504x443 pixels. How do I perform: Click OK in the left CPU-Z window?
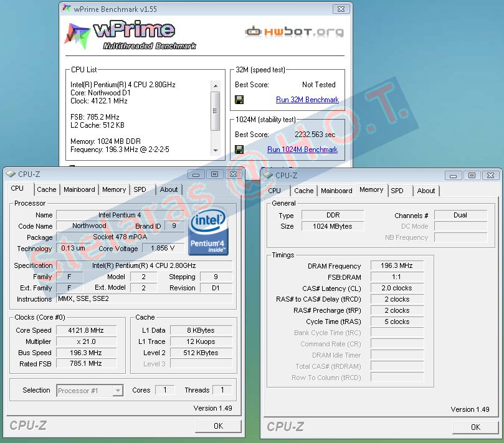click(218, 426)
